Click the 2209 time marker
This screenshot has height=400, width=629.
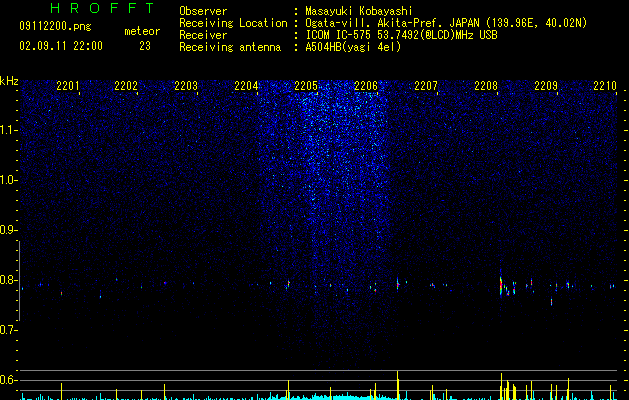click(x=546, y=86)
